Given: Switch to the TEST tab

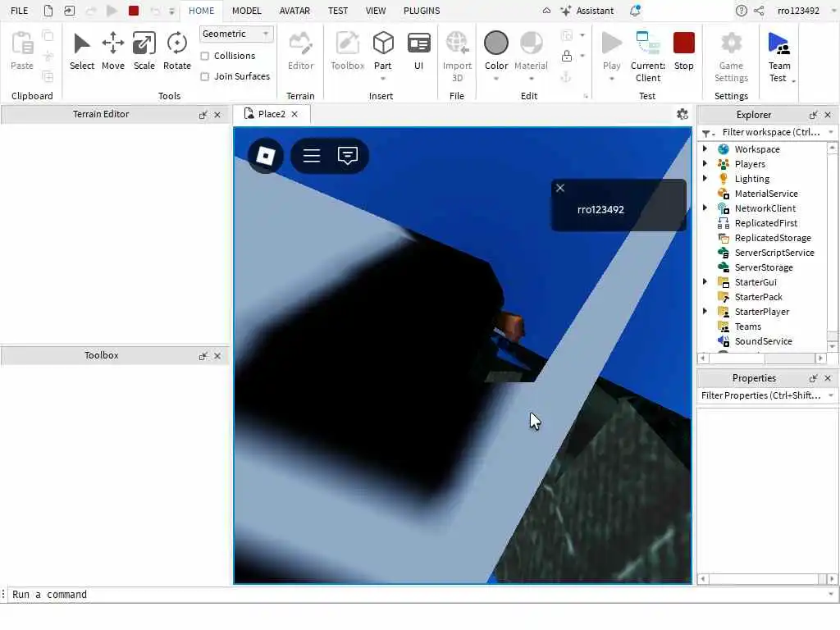Looking at the screenshot, I should (x=337, y=11).
